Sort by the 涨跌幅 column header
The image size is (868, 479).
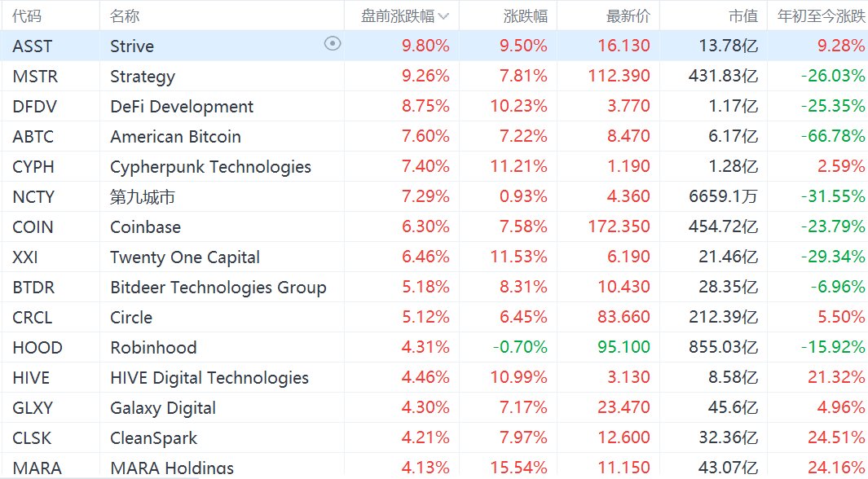[526, 16]
